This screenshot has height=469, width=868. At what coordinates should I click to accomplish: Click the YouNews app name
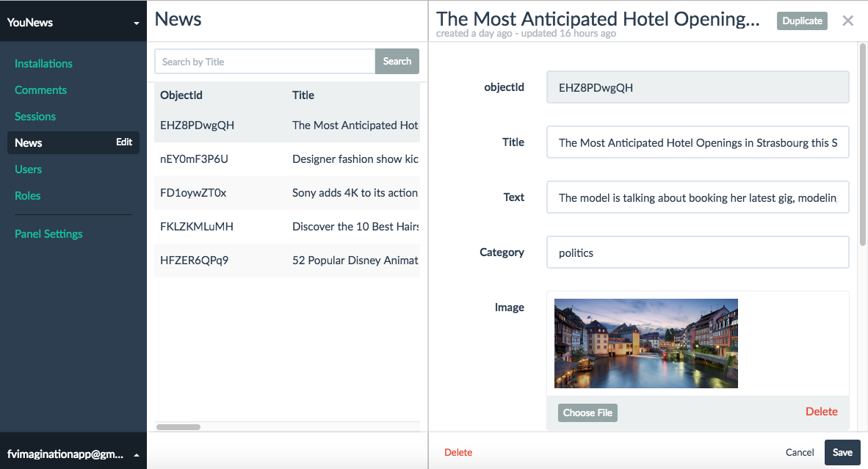[x=30, y=23]
